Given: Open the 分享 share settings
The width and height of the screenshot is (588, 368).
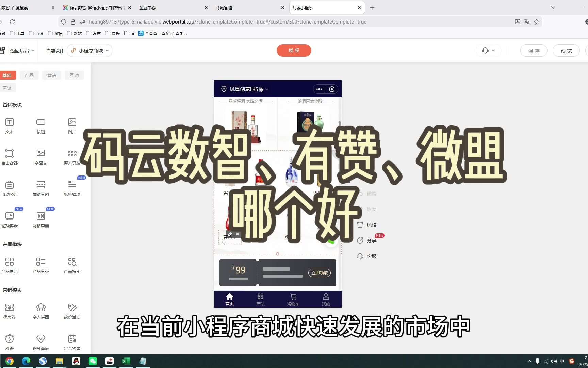Looking at the screenshot, I should [x=366, y=241].
